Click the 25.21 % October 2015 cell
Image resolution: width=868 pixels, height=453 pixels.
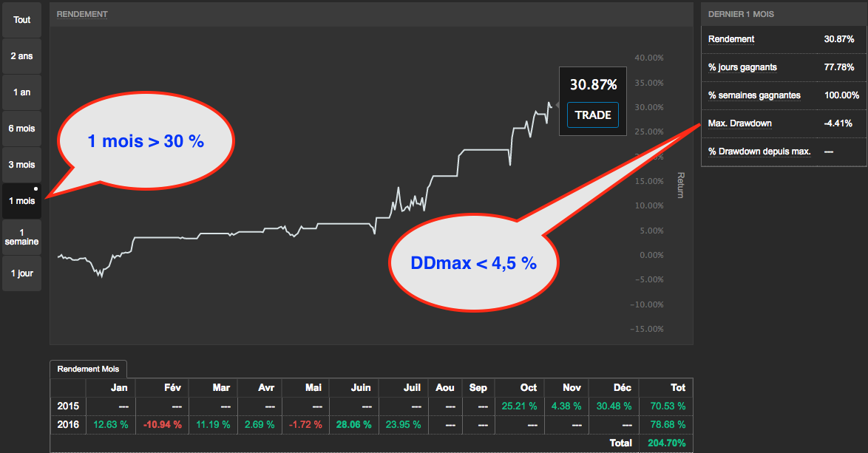(x=519, y=406)
